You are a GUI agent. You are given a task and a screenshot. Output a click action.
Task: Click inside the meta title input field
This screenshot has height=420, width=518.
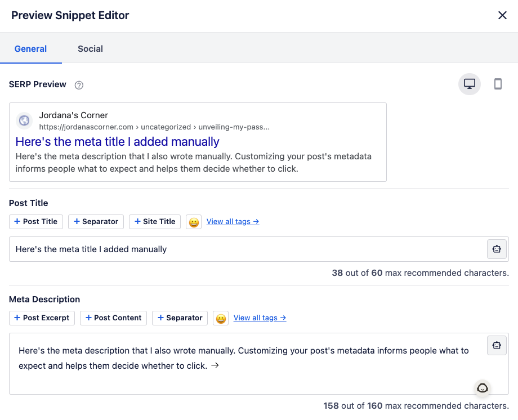click(x=225, y=249)
